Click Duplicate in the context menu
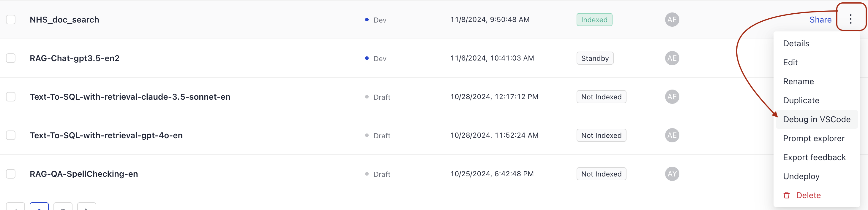868x210 pixels. coord(801,100)
